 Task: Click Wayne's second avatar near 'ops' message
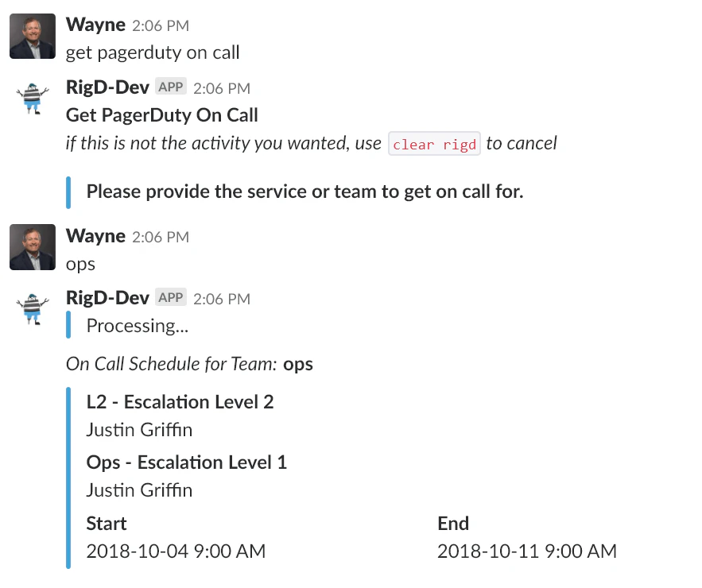click(x=32, y=246)
